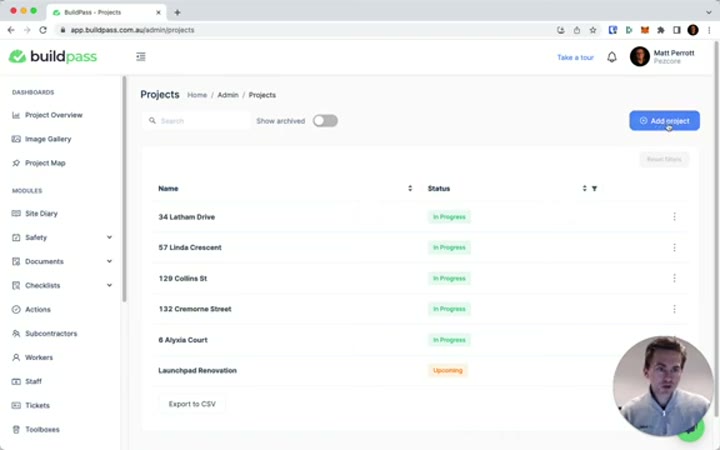
Task: Open Matt Perrott profile avatar
Action: 639,56
